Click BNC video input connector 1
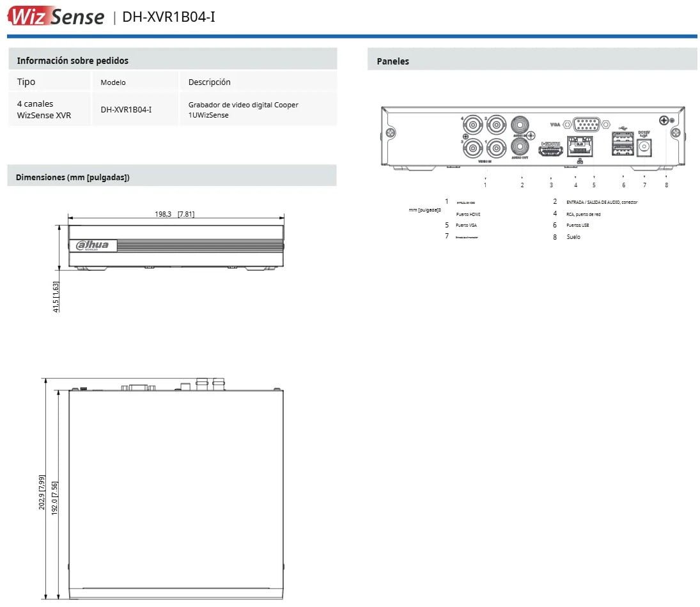700x607 pixels. (x=496, y=148)
